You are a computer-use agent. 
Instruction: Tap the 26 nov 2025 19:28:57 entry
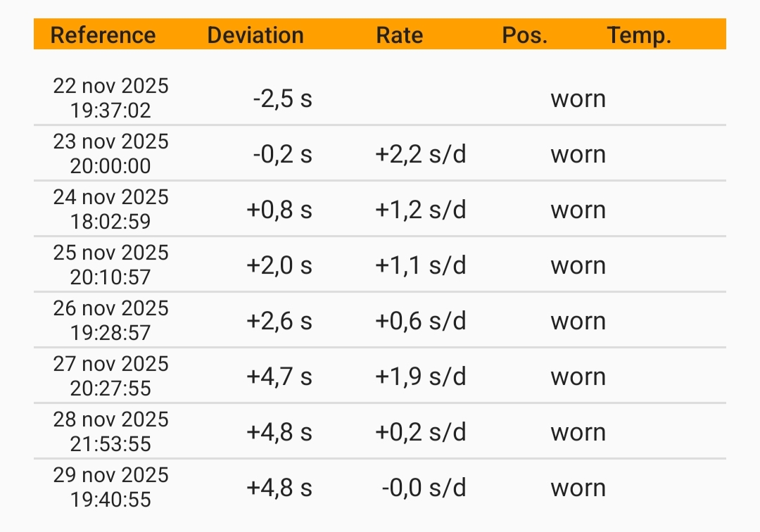click(x=111, y=320)
